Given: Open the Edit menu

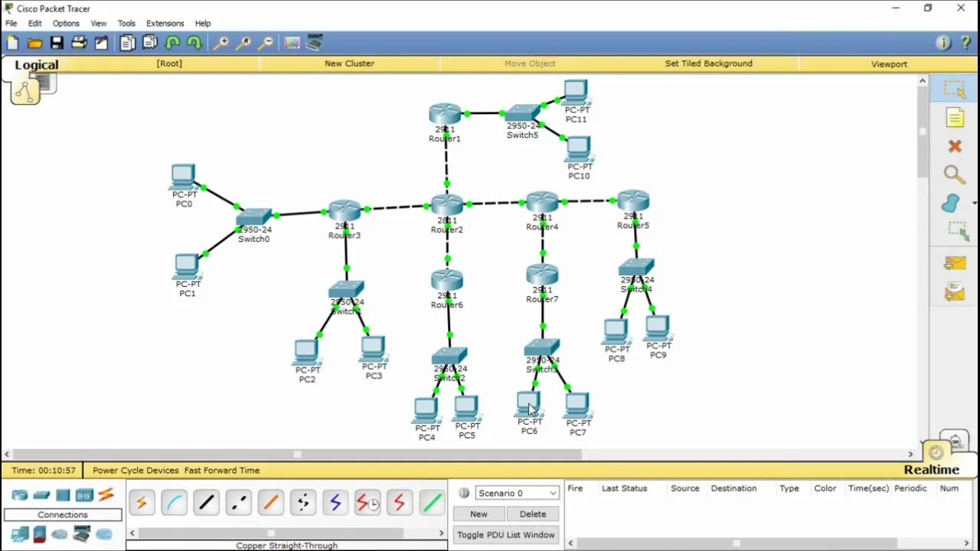Looking at the screenshot, I should point(35,24).
